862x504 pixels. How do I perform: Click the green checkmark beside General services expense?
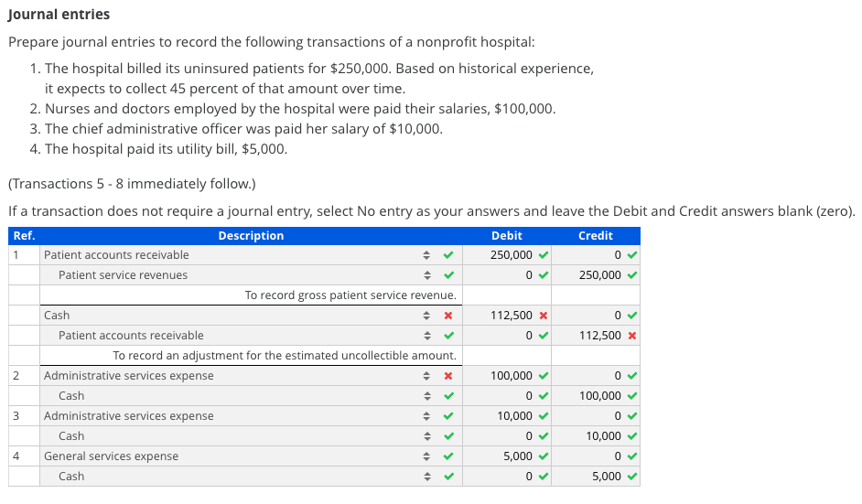coord(448,456)
